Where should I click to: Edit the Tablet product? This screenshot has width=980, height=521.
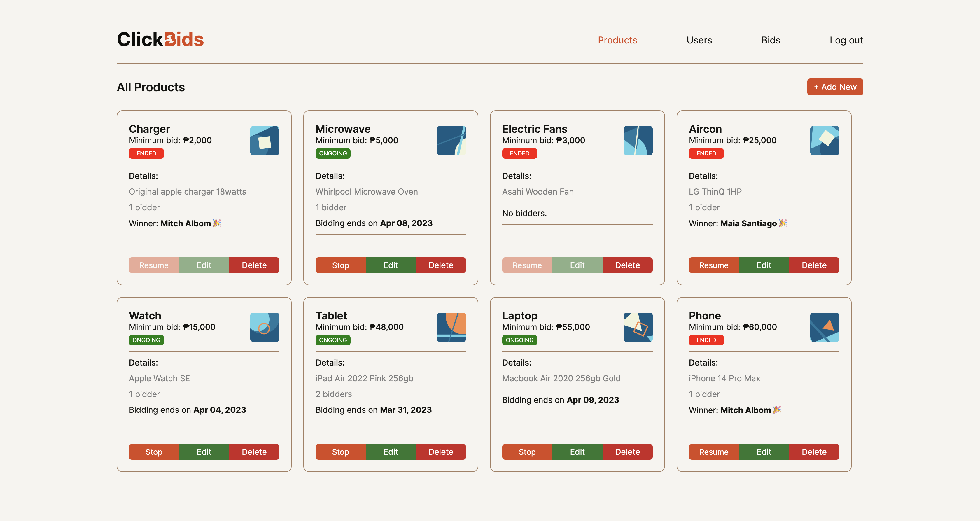(390, 452)
